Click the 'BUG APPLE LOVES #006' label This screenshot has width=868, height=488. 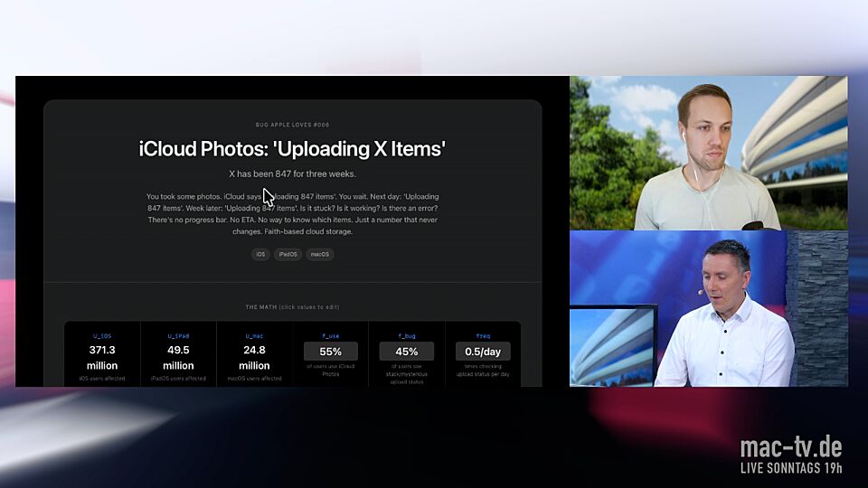click(292, 125)
